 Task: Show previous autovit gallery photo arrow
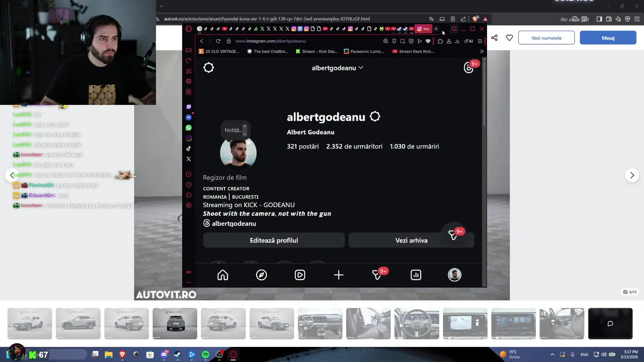(x=12, y=175)
